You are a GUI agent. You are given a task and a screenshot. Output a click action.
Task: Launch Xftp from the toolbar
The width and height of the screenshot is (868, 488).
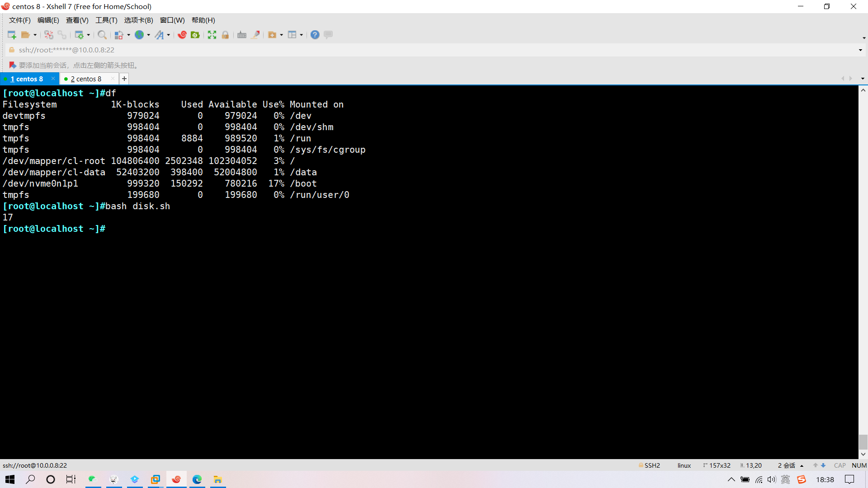(195, 35)
